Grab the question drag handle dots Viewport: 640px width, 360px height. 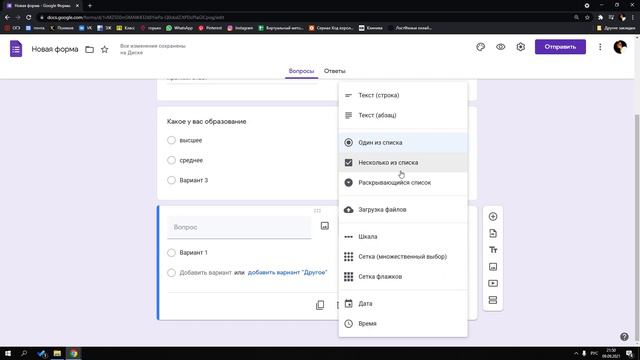(317, 211)
